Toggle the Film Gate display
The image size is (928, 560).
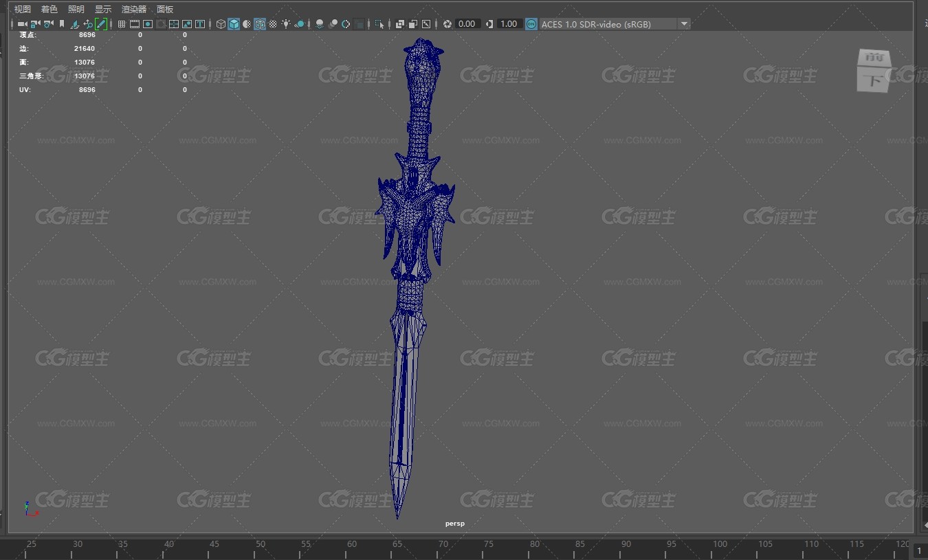(135, 24)
